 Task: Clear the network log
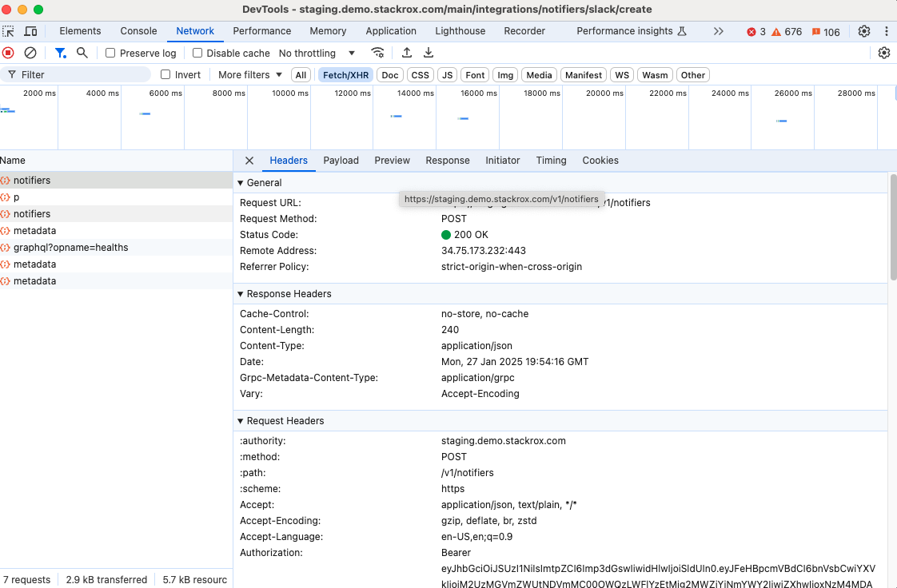[x=30, y=53]
